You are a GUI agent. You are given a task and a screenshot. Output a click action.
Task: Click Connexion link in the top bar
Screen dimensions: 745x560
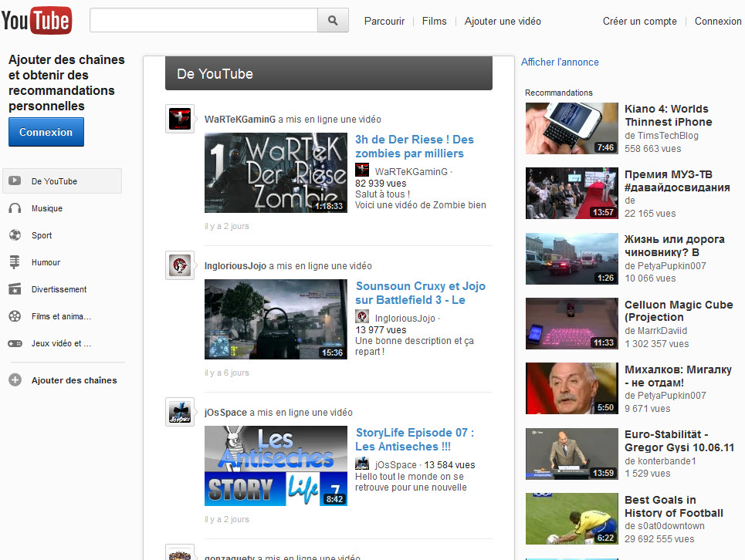(718, 22)
